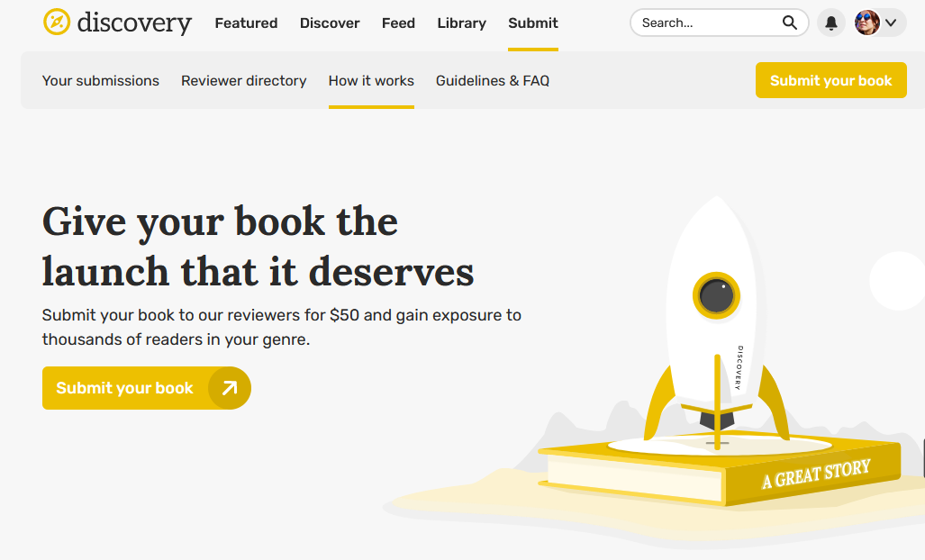Open the Featured section
Image resolution: width=925 pixels, height=560 pixels.
pyautogui.click(x=246, y=23)
